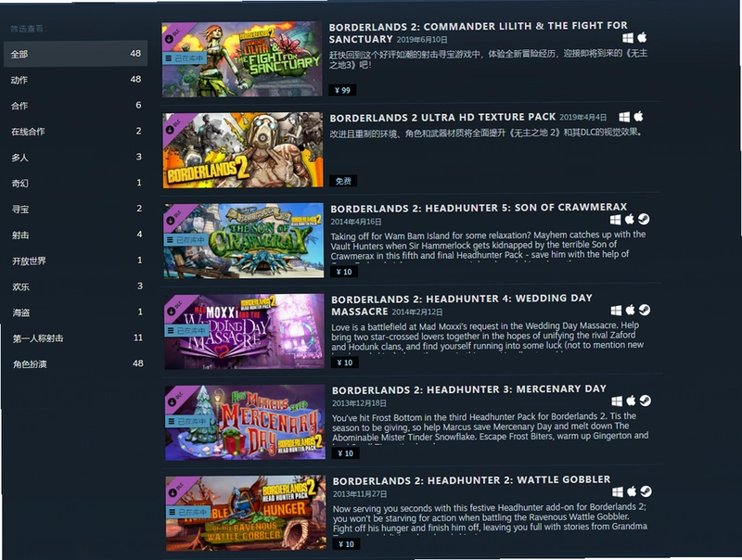Select the 全部 filter showing 48
Image resolution: width=742 pixels, height=560 pixels.
[x=76, y=54]
